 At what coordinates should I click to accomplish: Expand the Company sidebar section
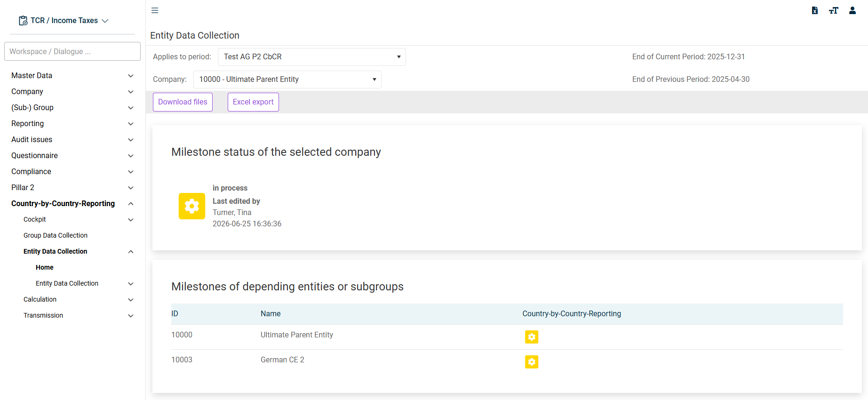coord(72,92)
